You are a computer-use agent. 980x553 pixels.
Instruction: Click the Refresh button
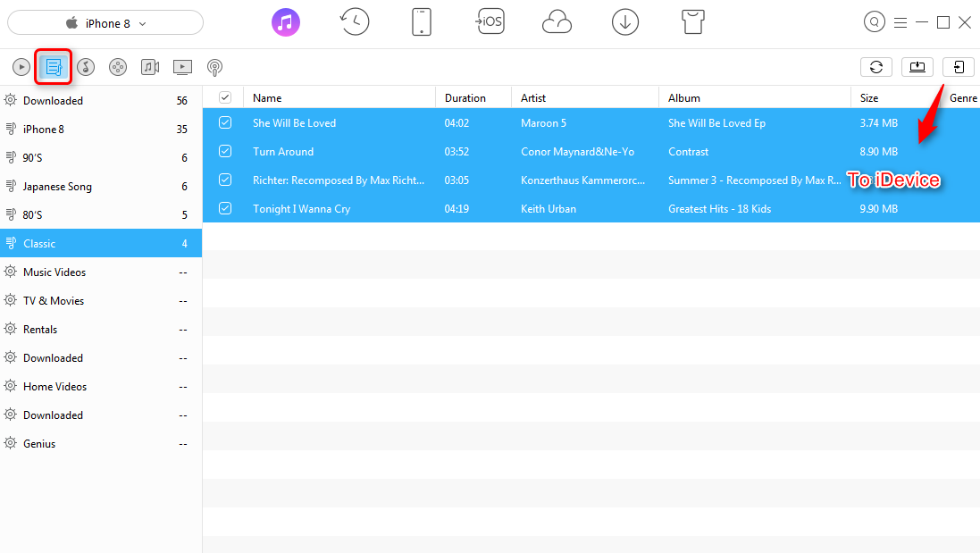[x=876, y=67]
